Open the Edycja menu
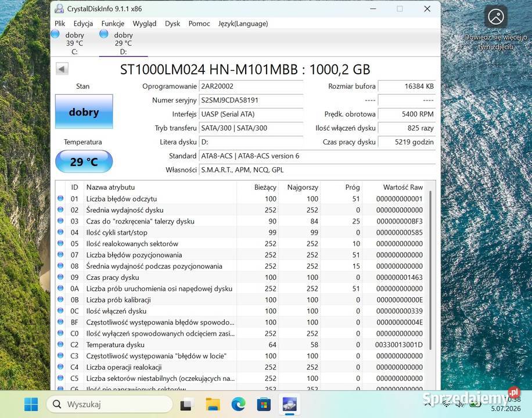 [83, 24]
